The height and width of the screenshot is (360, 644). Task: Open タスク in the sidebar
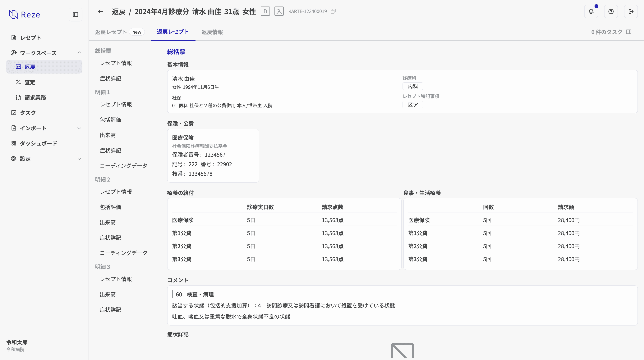(x=44, y=113)
